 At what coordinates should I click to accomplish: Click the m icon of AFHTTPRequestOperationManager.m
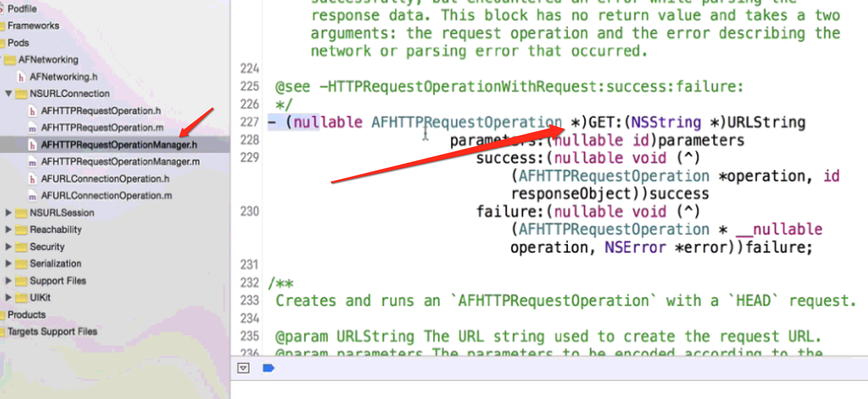coord(32,162)
